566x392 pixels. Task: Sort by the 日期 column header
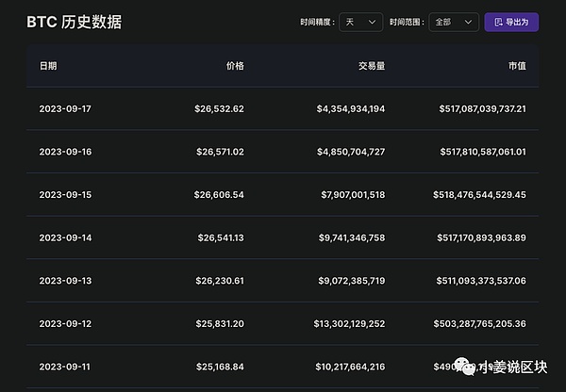pyautogui.click(x=47, y=66)
